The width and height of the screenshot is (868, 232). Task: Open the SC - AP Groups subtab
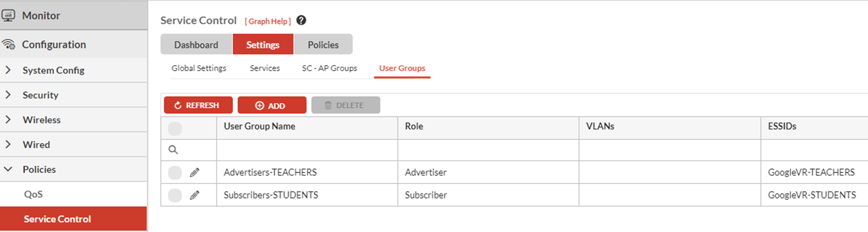point(329,68)
